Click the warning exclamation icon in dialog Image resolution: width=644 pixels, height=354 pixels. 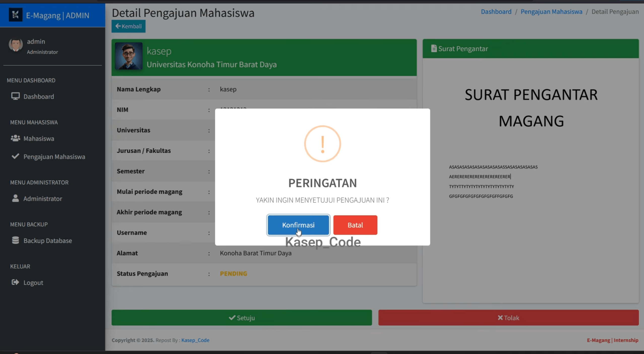point(322,144)
